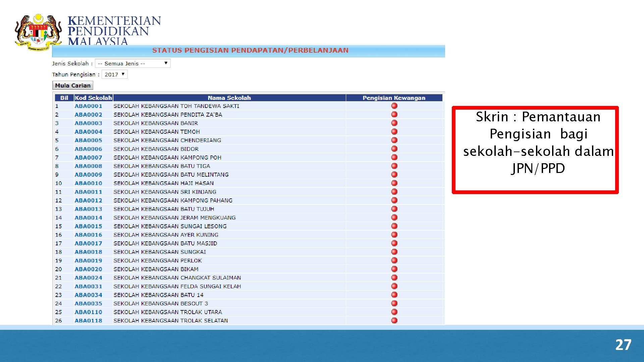Viewport: 644px width, 362px height.
Task: Click the Nama Sekolah column header
Action: 229,98
